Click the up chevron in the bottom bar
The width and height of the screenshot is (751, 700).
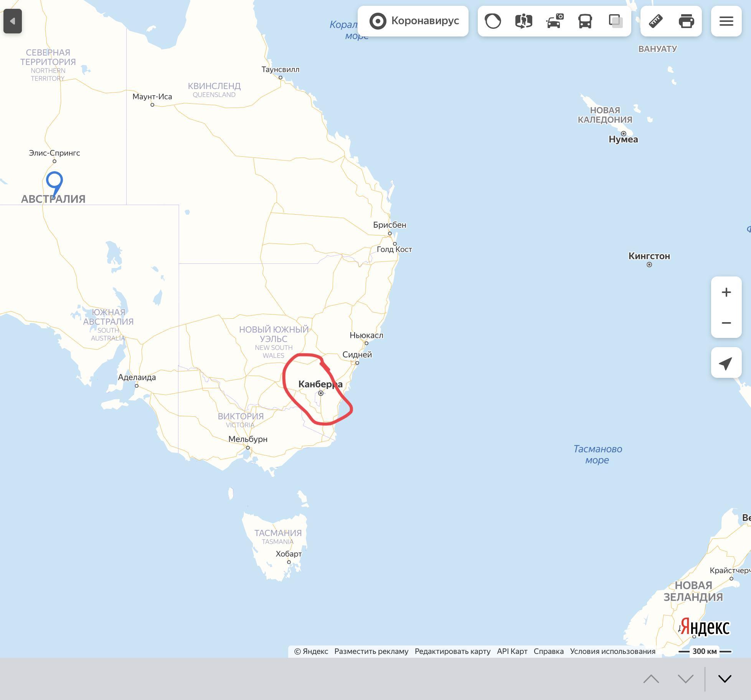651,679
